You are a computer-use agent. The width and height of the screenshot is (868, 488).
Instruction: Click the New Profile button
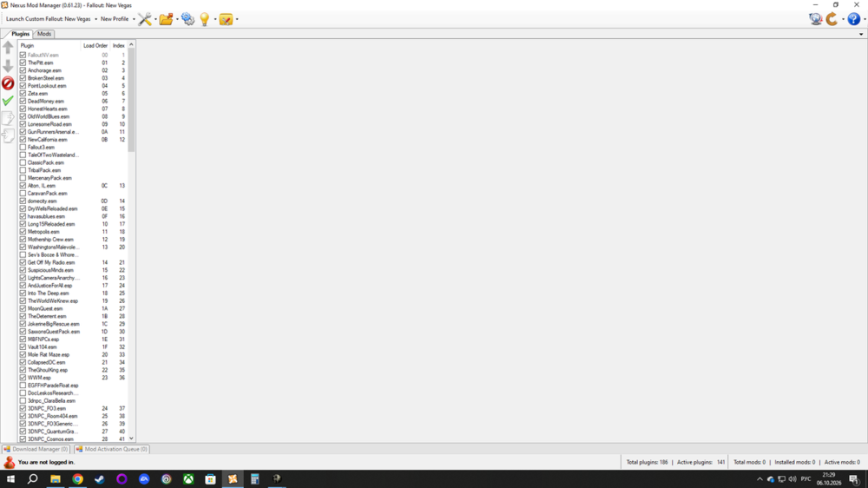pyautogui.click(x=115, y=19)
